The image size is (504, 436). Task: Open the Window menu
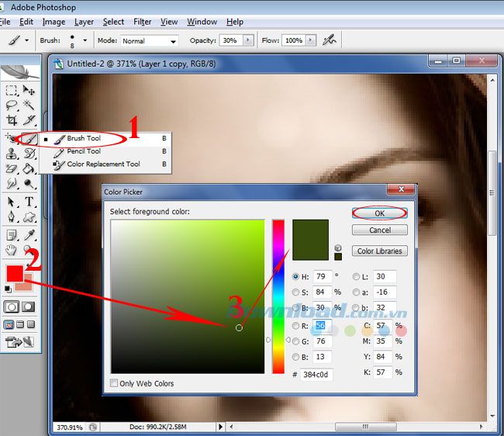(202, 22)
